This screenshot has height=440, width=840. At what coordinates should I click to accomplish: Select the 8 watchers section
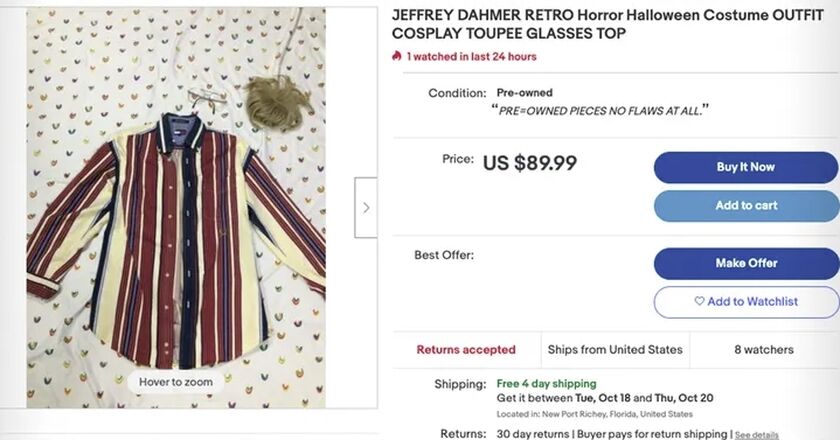(x=764, y=350)
